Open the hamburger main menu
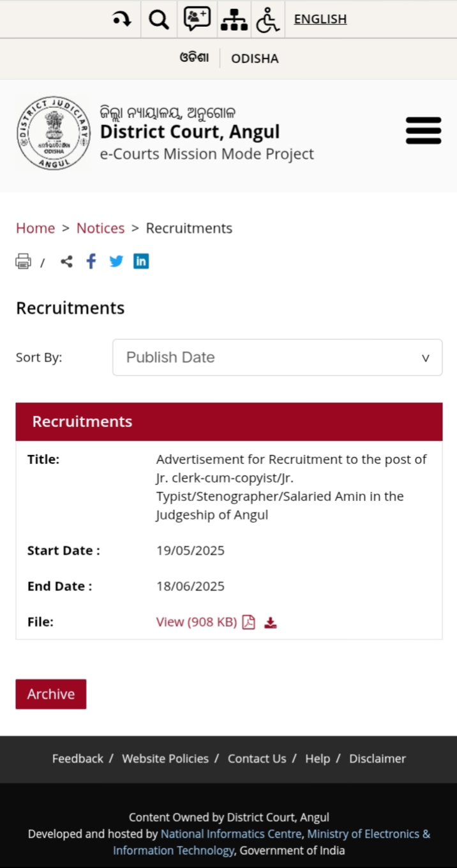Viewport: 457px width, 868px height. (423, 131)
